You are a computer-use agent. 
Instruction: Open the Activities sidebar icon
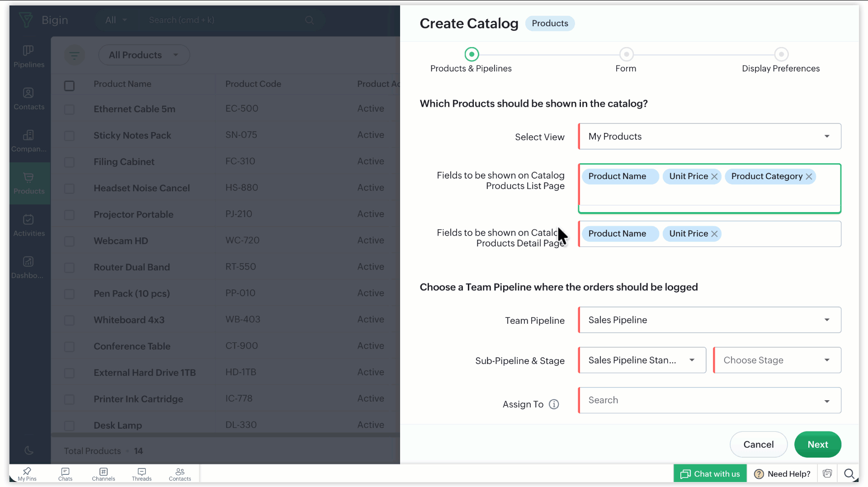click(28, 225)
